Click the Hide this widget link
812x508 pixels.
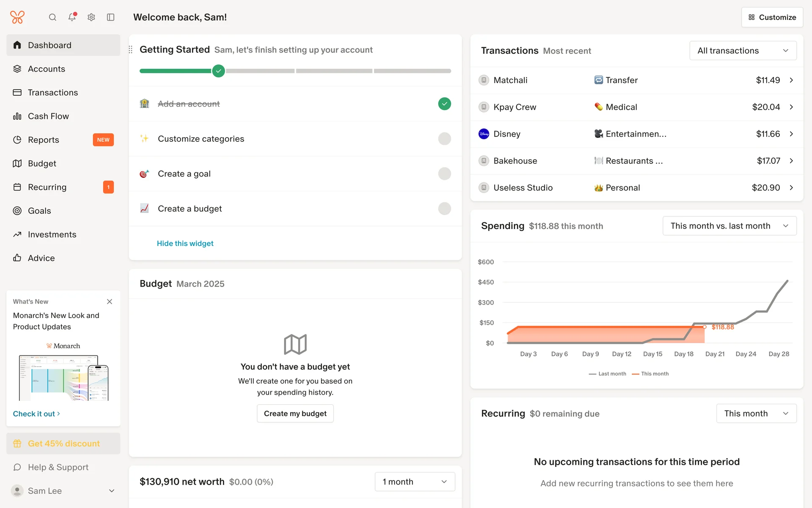point(185,243)
